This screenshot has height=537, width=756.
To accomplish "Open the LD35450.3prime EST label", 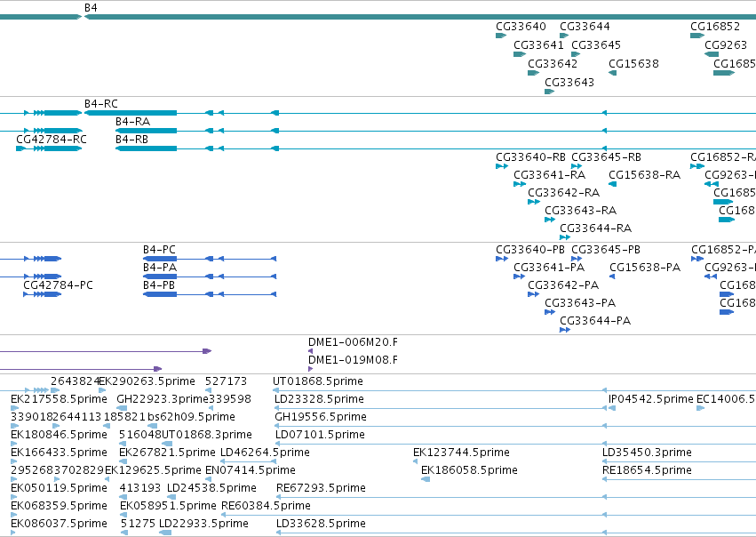I will pos(647,453).
